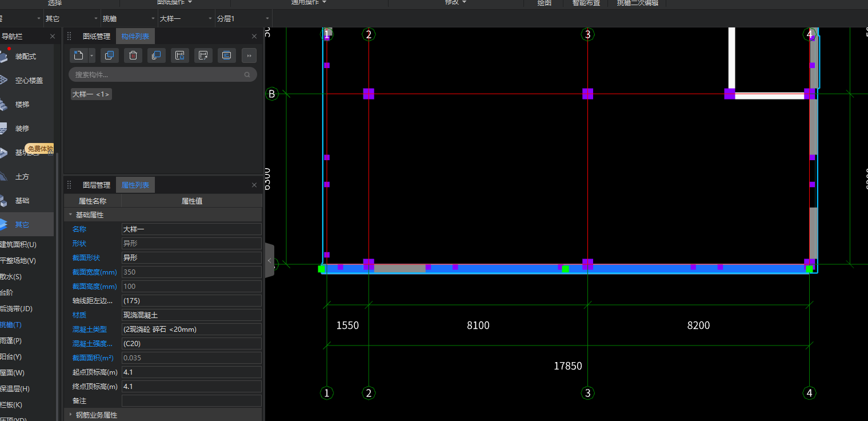Select 台阶 in navigation list
Image resolution: width=868 pixels, height=421 pixels.
point(7,293)
